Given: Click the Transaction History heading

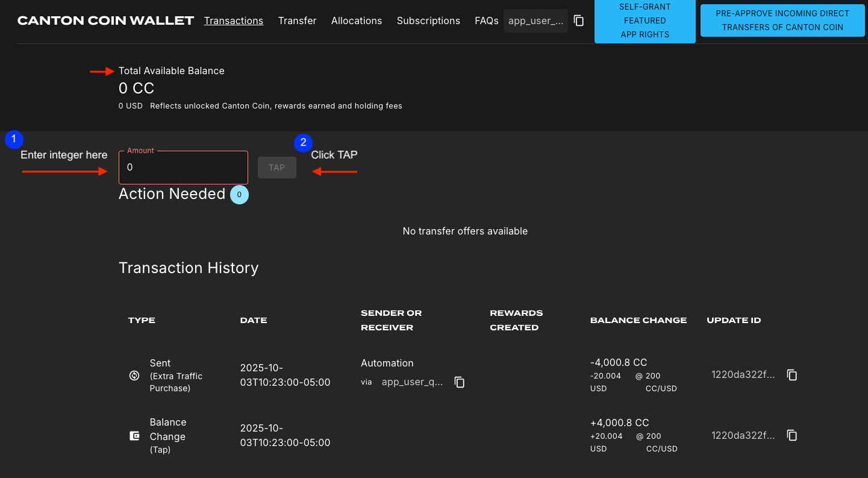Looking at the screenshot, I should click(189, 268).
